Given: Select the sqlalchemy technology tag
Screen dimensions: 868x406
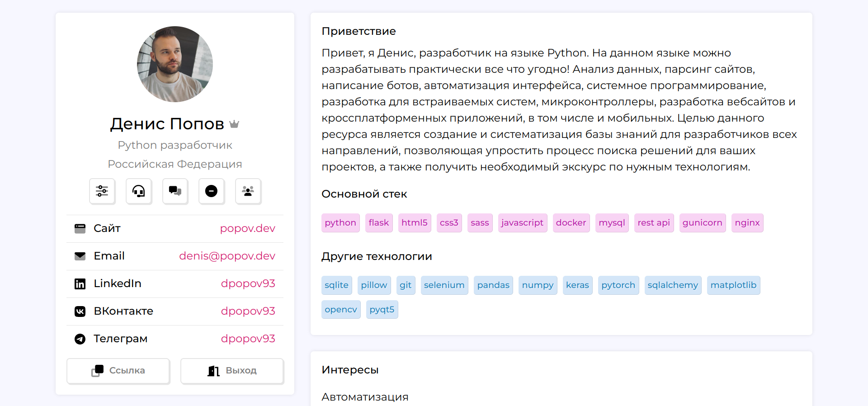Looking at the screenshot, I should 673,285.
